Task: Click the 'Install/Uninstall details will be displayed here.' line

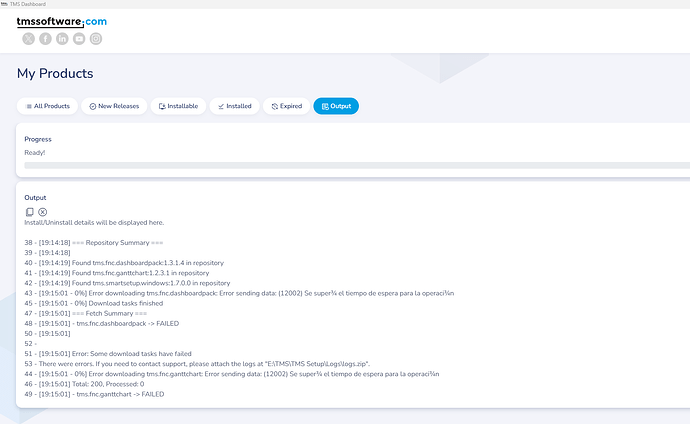Action: tap(94, 223)
